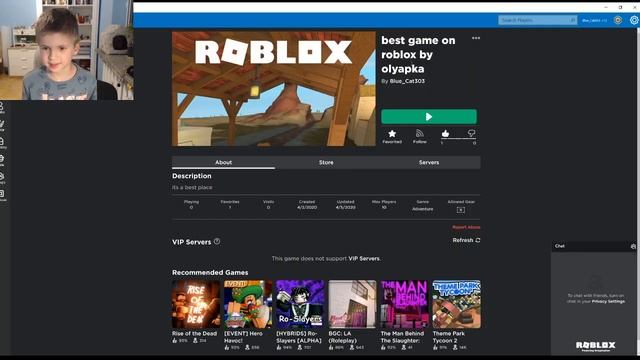Open The Man Behind The Slaughter thumbnail
Screen dimensions: 640x360
click(x=404, y=304)
